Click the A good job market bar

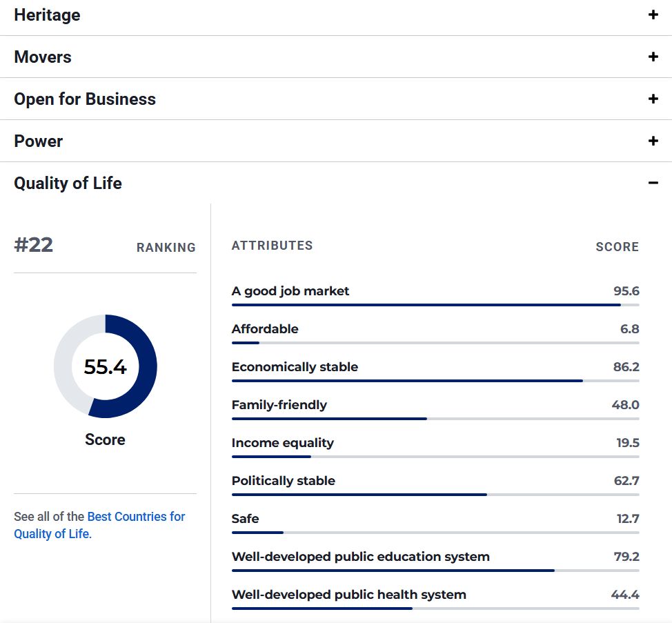(435, 304)
